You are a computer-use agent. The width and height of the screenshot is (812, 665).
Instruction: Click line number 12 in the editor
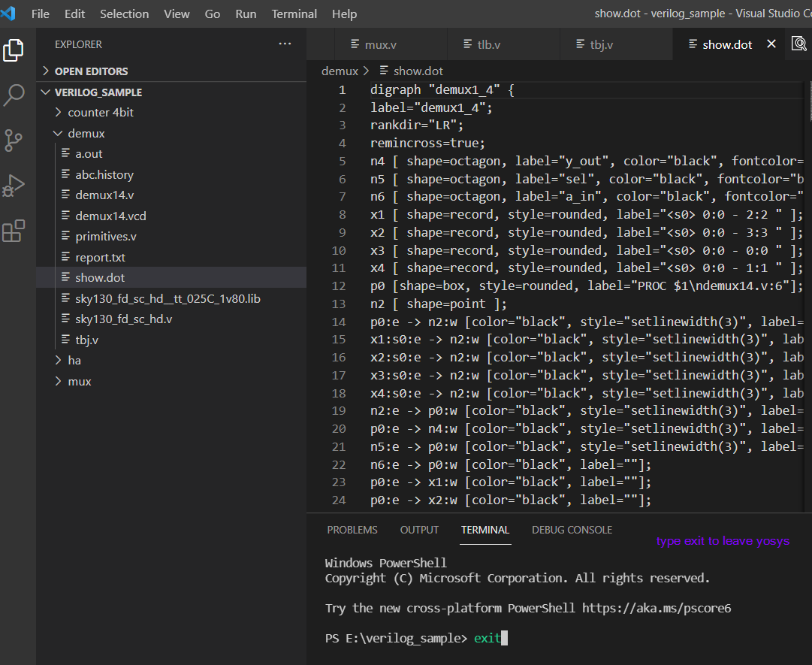click(x=339, y=286)
